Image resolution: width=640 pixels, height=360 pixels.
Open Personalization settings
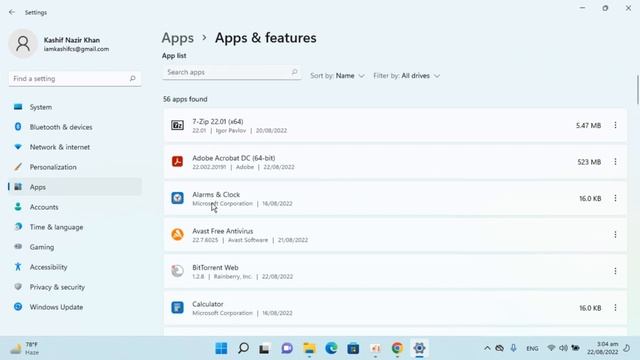75,167
